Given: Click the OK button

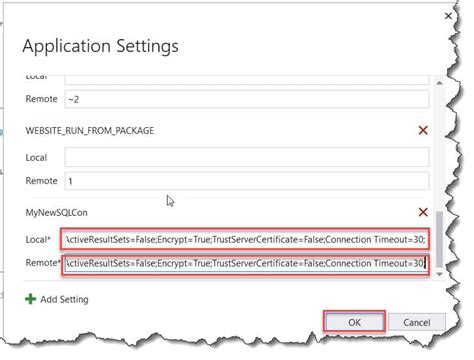Looking at the screenshot, I should click(354, 322).
